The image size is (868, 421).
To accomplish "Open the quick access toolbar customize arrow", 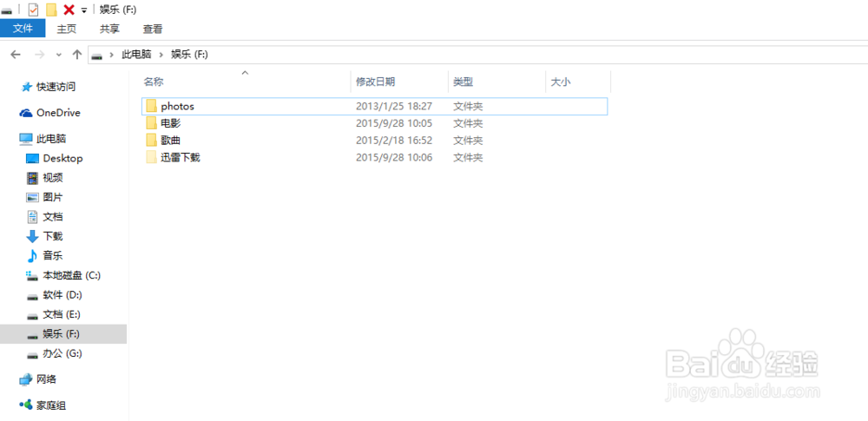I will tap(83, 10).
